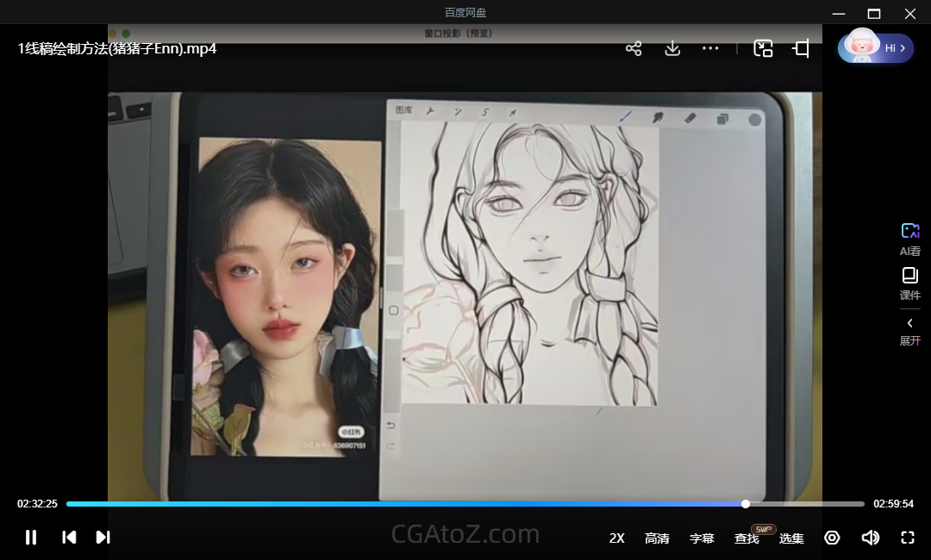Click the 查找 search button
Viewport: 931px width, 560px height.
coord(747,538)
